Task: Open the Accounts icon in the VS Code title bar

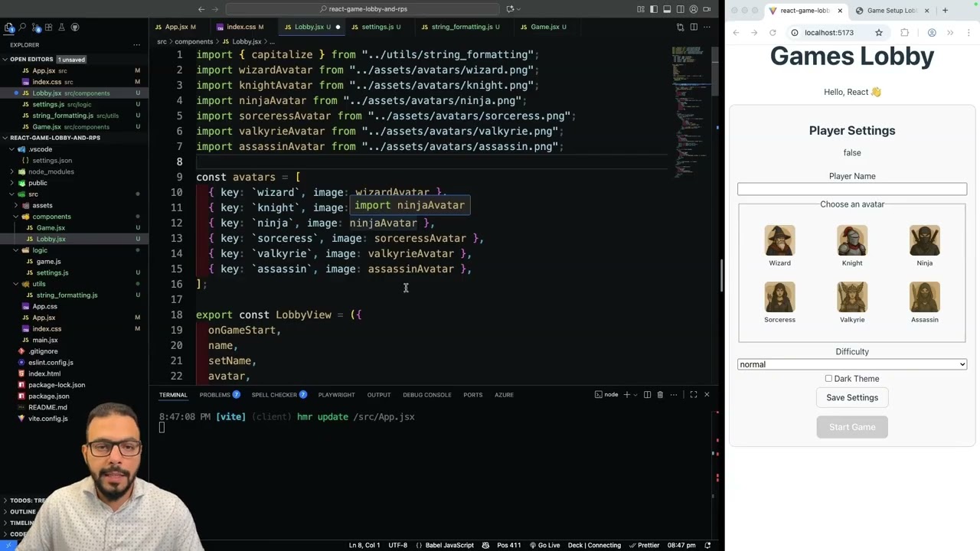Action: [694, 9]
